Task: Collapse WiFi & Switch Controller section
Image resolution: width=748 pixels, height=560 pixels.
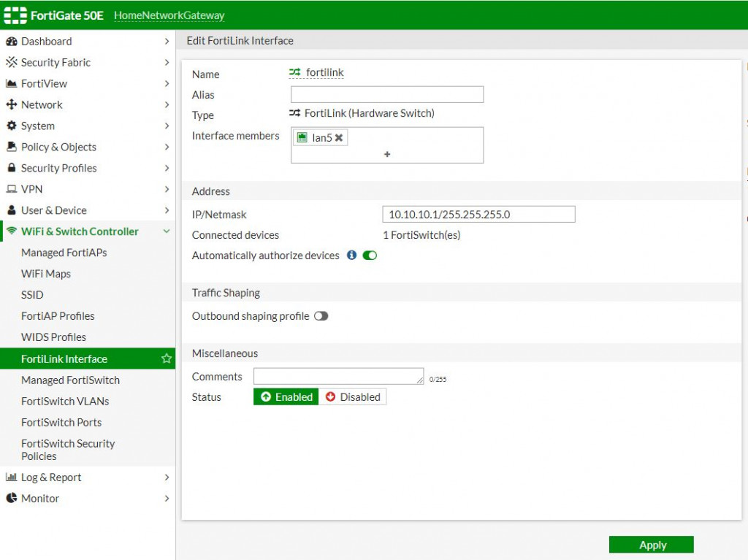Action: 167,231
